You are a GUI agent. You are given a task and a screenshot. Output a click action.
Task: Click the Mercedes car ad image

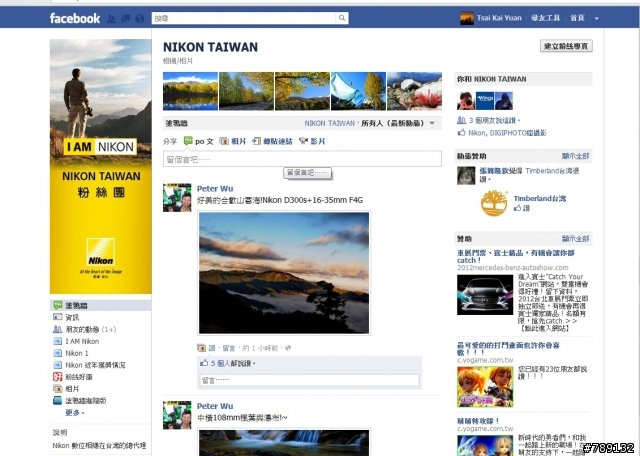[485, 295]
